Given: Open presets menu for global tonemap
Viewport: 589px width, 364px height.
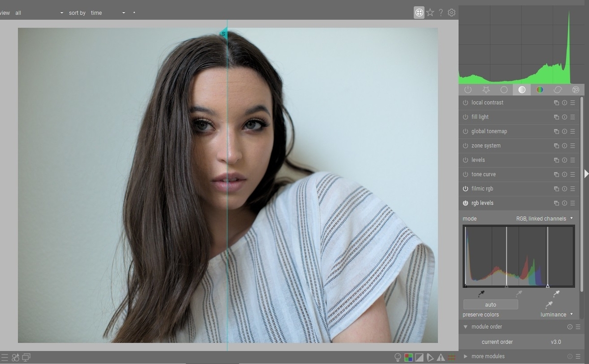Looking at the screenshot, I should [x=573, y=131].
